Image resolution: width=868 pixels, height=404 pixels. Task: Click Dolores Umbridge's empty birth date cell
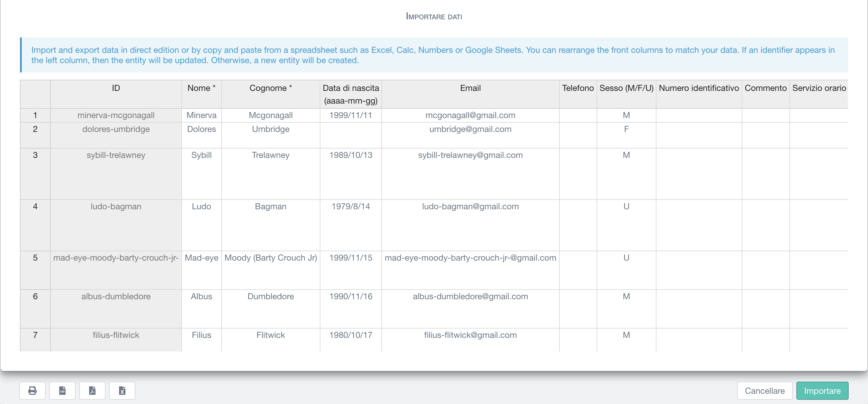coord(351,135)
